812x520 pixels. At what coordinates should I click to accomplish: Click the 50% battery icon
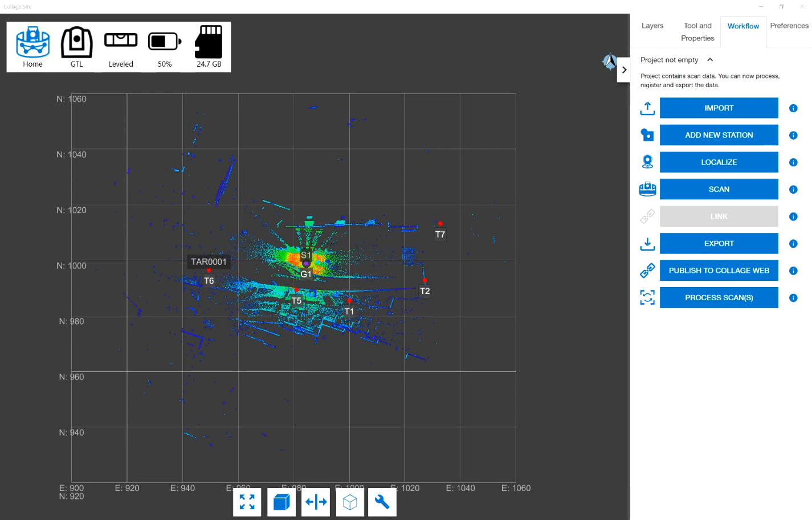165,42
